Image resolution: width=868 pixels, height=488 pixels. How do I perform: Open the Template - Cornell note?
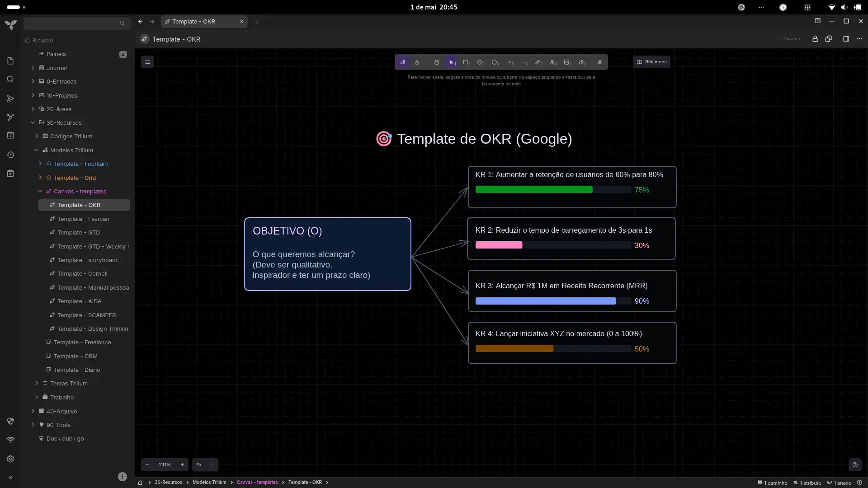coord(82,274)
